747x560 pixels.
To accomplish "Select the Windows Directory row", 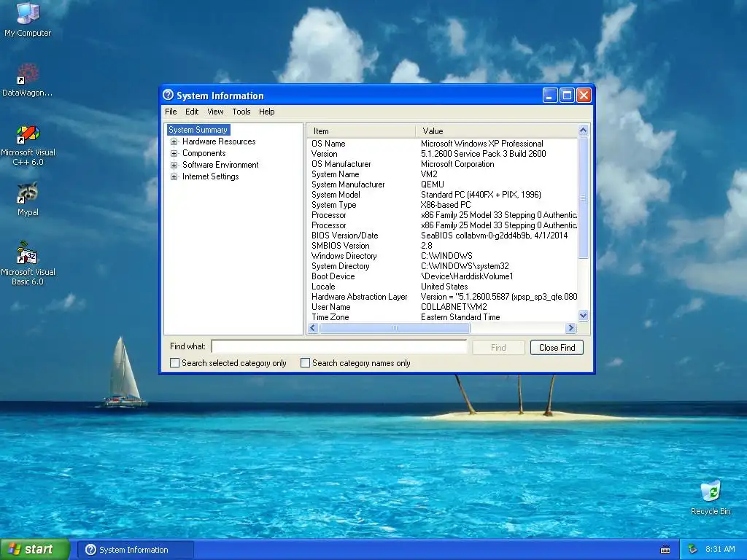I will point(442,256).
